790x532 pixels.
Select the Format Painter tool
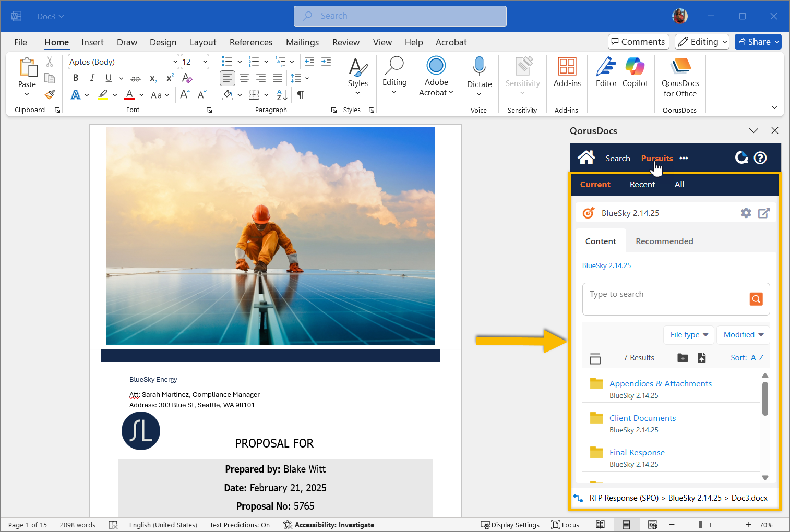click(50, 95)
